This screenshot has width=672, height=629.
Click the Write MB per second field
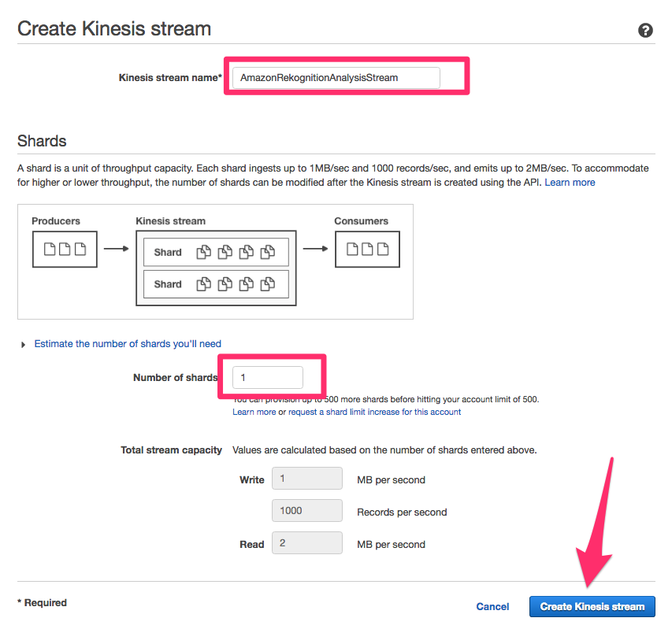point(306,479)
